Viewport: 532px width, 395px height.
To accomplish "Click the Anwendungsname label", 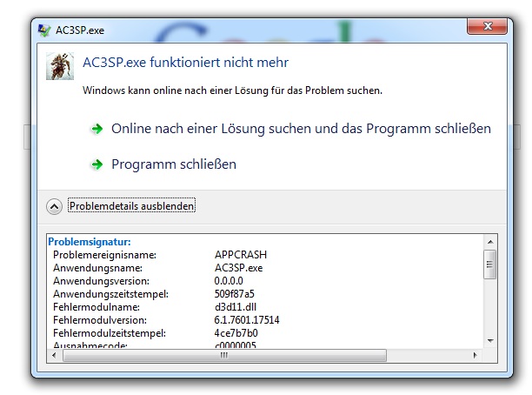I will point(97,268).
